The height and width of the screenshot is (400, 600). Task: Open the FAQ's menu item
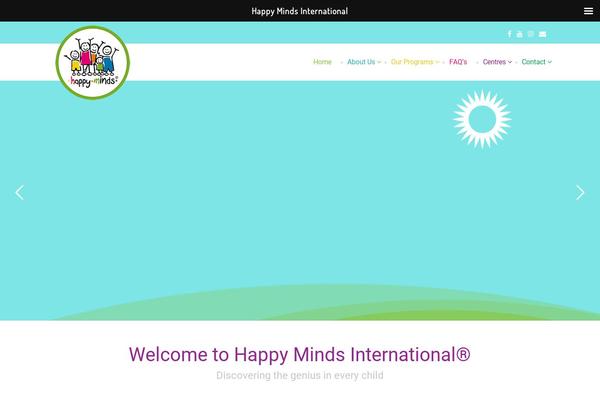click(x=458, y=62)
